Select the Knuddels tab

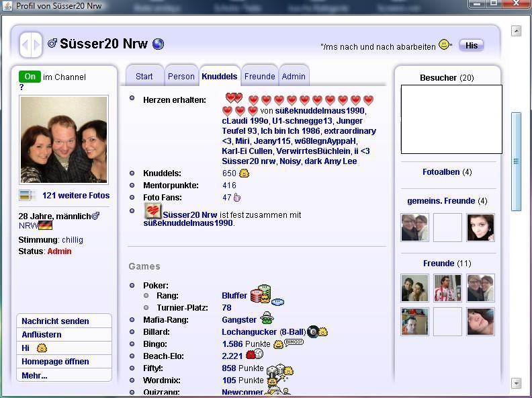220,77
